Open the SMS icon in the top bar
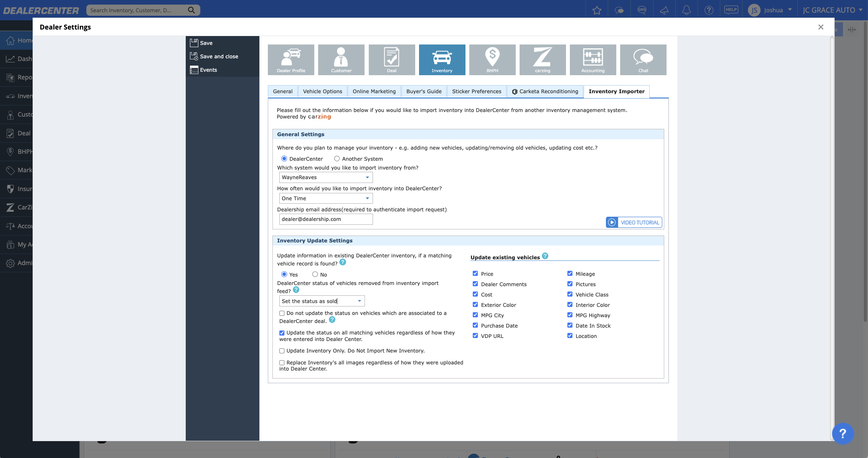Viewport: 868px width, 458px height. pyautogui.click(x=642, y=10)
